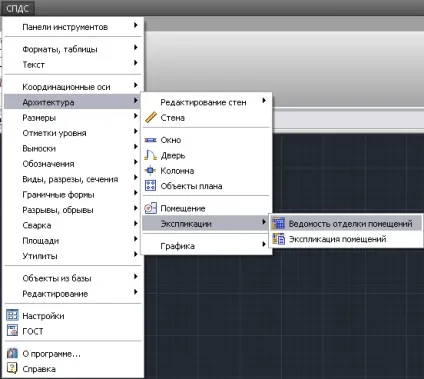The image size is (424, 379).
Task: Click the О программе icon
Action: tap(12, 353)
